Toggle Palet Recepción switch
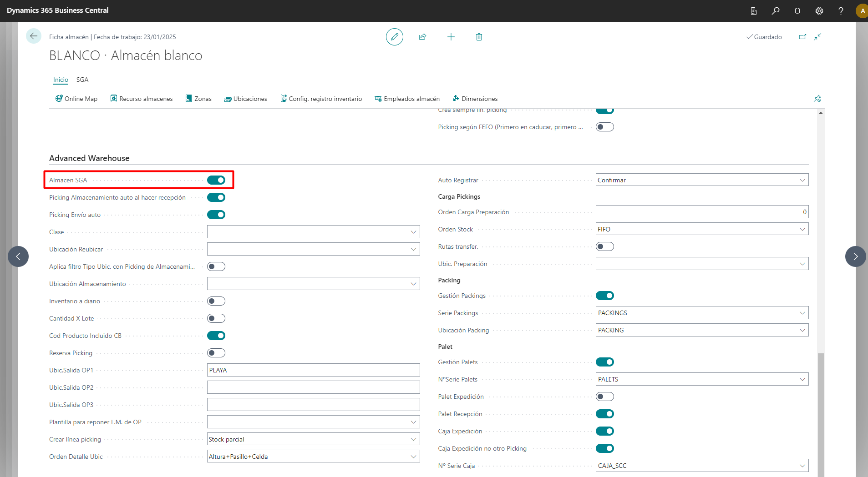The width and height of the screenshot is (868, 477). click(605, 414)
